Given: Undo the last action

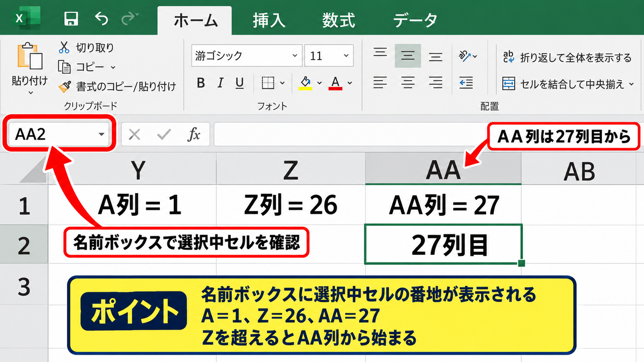Looking at the screenshot, I should [x=101, y=18].
